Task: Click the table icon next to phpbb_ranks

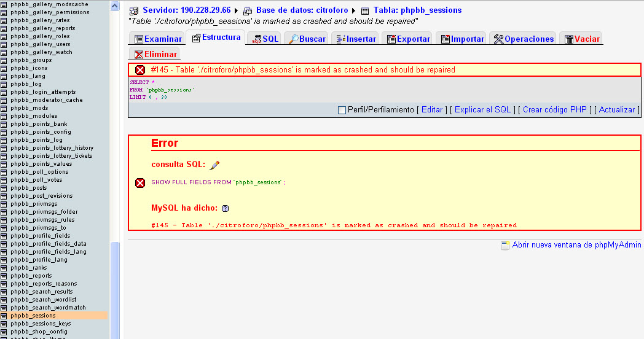Action: coord(4,268)
